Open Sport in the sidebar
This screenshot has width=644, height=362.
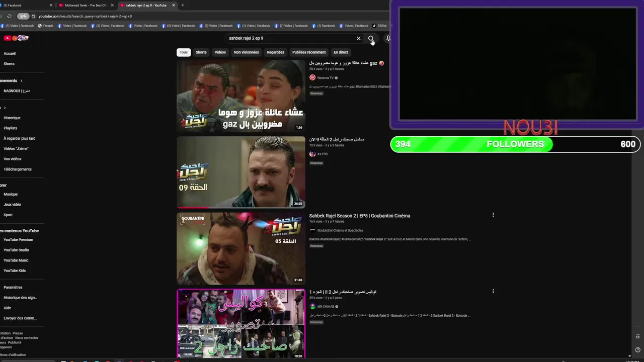click(x=8, y=215)
